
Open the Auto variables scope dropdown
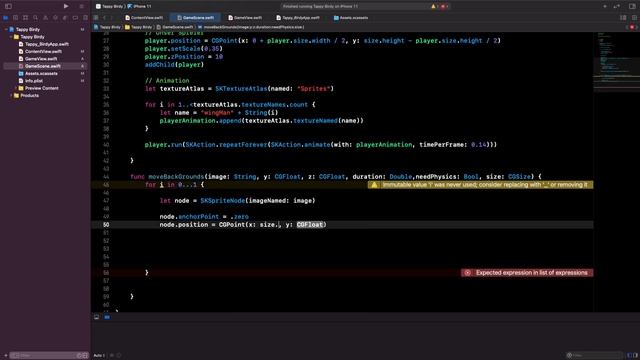[x=99, y=356]
